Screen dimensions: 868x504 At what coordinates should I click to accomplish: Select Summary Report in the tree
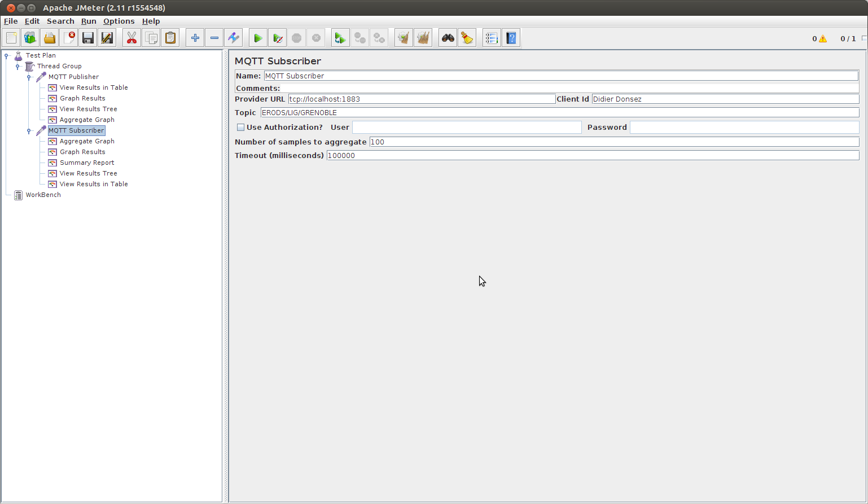[x=87, y=163]
